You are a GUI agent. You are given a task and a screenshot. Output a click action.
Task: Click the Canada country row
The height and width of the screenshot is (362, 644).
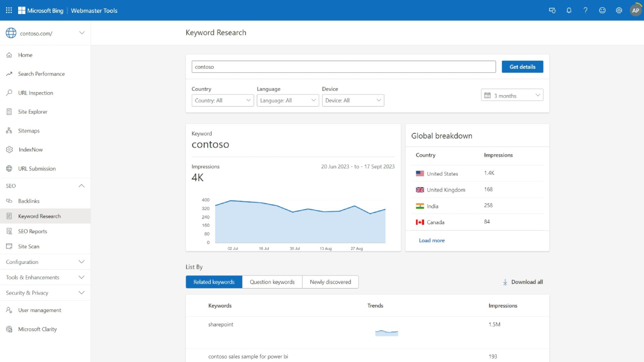click(x=477, y=222)
